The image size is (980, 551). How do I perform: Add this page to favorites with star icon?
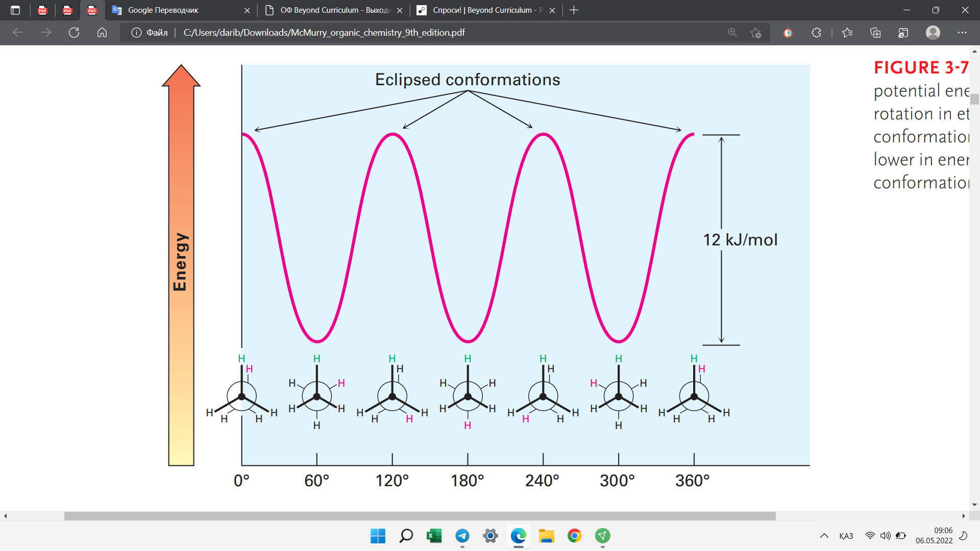[x=756, y=33]
